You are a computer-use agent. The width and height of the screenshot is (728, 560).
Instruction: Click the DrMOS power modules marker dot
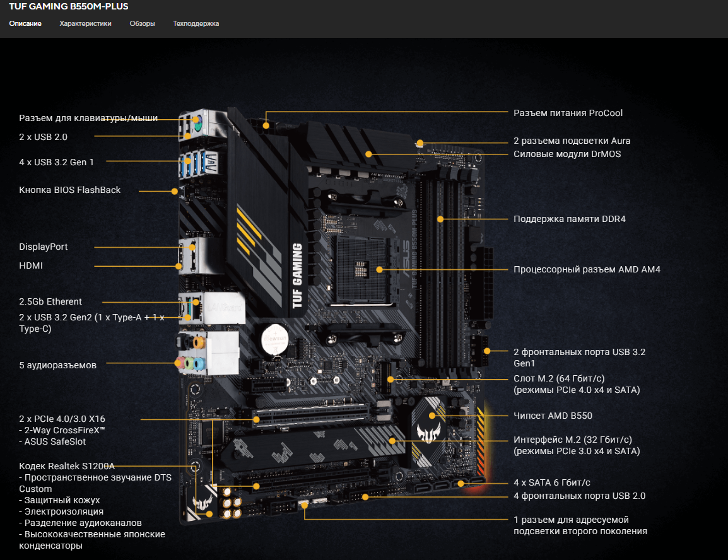click(x=368, y=154)
